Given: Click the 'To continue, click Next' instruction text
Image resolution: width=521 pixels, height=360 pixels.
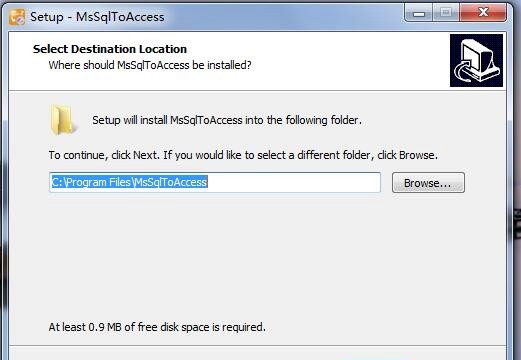Looking at the screenshot, I should [x=243, y=155].
